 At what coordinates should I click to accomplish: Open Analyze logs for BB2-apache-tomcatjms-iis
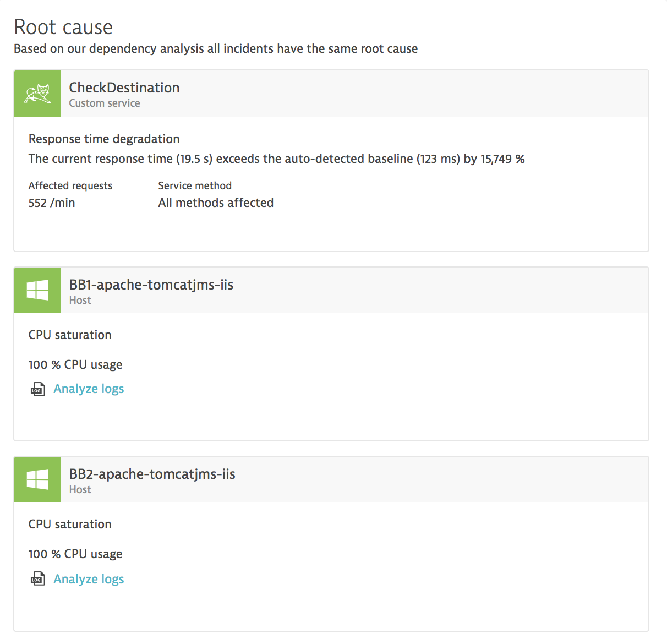[x=89, y=579]
